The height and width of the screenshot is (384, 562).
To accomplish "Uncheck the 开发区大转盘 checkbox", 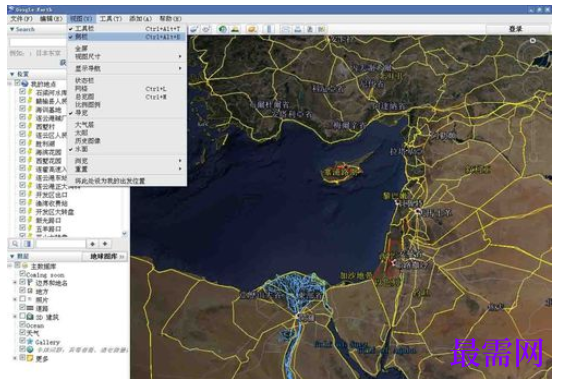I will (23, 211).
